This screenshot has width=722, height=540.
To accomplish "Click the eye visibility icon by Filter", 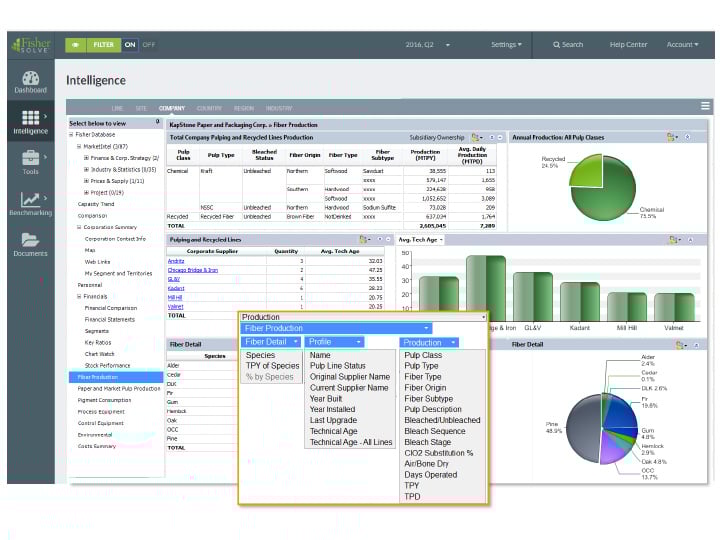I will (x=76, y=45).
